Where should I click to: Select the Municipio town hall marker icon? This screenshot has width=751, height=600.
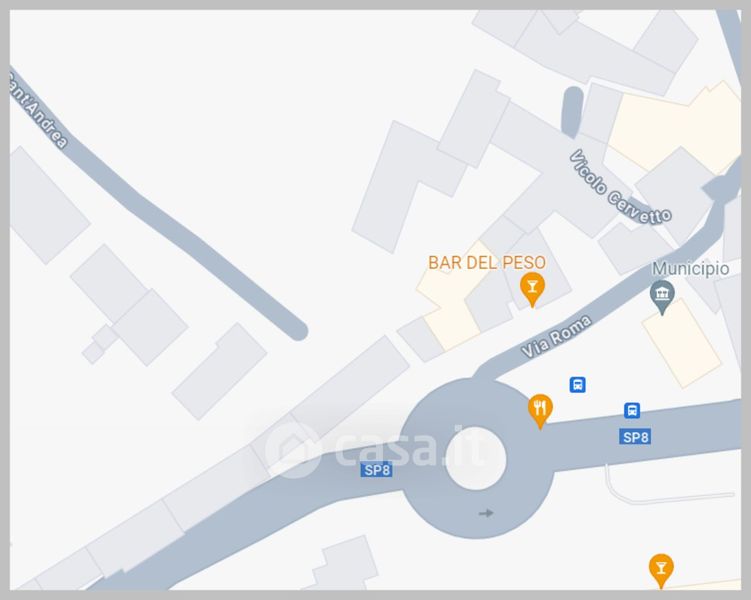(662, 296)
